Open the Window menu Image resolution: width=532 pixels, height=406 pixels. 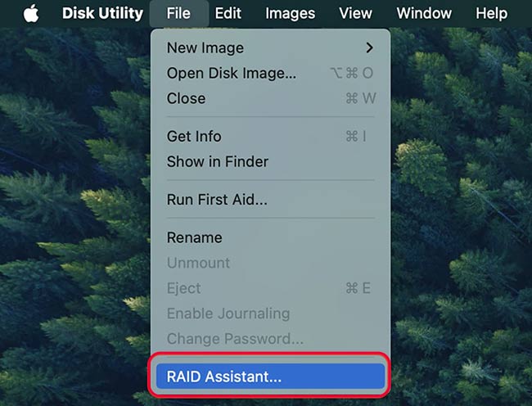(x=424, y=13)
